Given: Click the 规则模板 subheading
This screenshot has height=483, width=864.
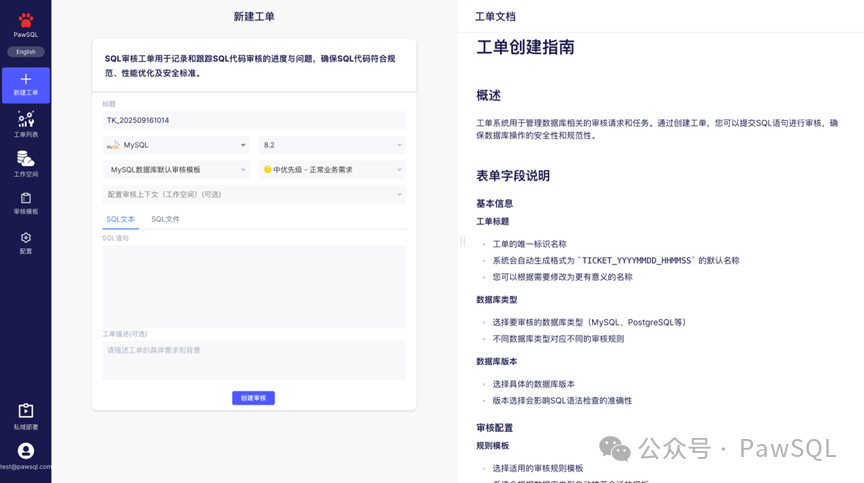Looking at the screenshot, I should coord(493,446).
